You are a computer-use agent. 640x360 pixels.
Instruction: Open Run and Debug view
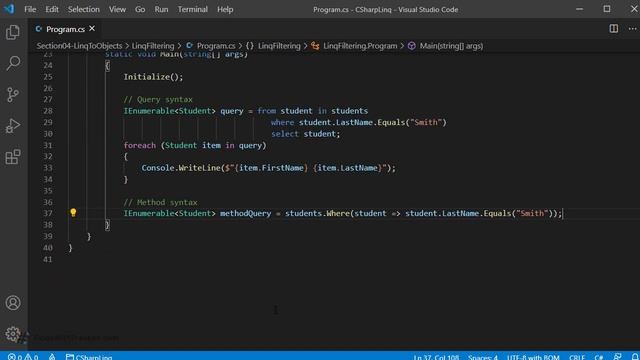(x=13, y=126)
